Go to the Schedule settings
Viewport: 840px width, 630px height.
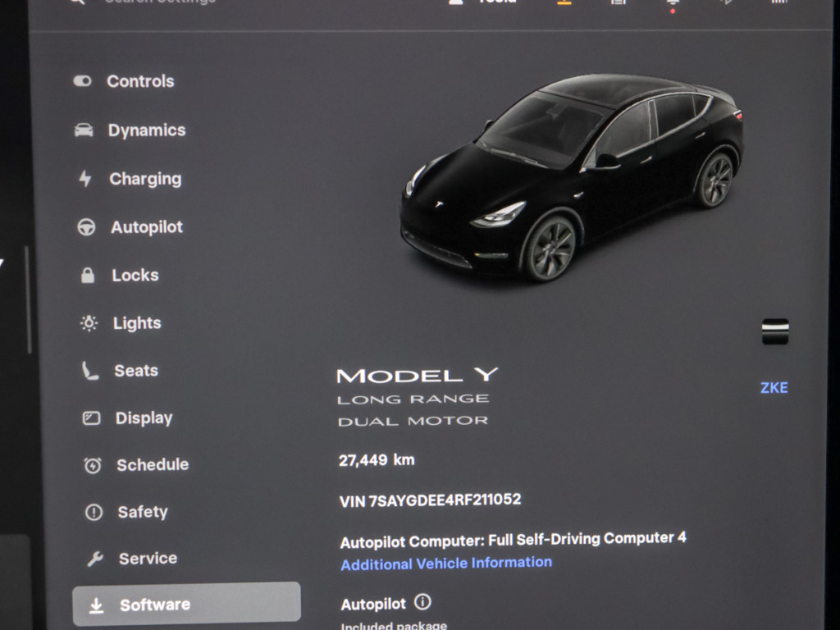[152, 465]
